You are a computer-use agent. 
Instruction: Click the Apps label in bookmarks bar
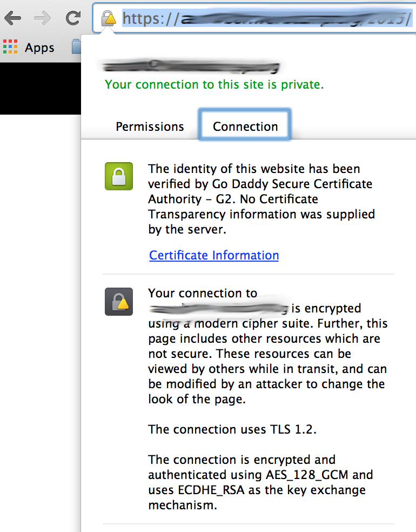click(x=39, y=48)
